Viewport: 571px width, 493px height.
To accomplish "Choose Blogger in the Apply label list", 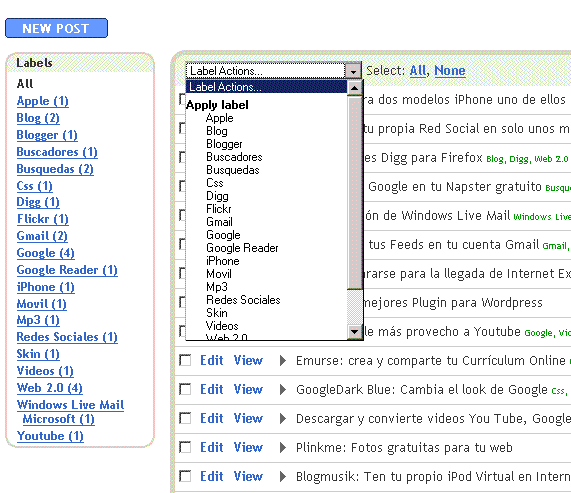I will [224, 144].
